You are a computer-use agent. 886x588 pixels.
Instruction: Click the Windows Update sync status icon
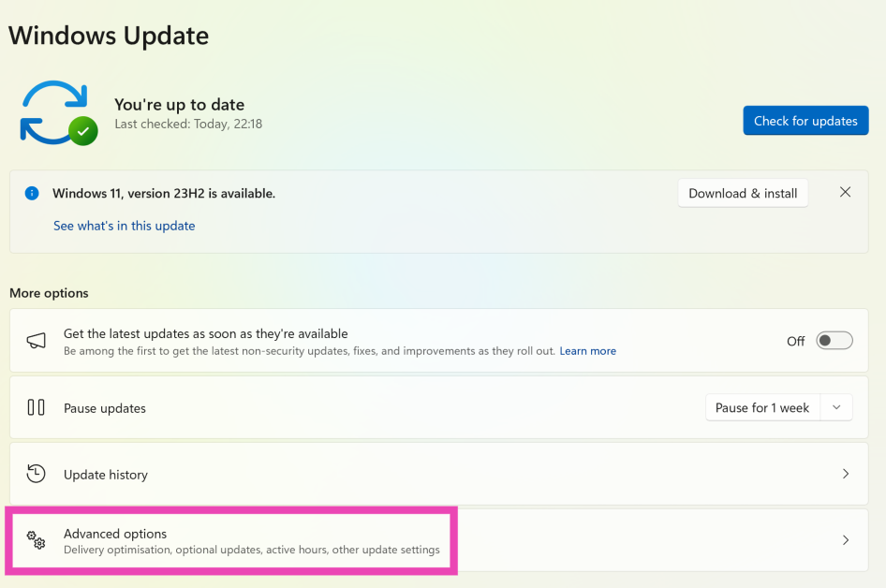tap(58, 112)
